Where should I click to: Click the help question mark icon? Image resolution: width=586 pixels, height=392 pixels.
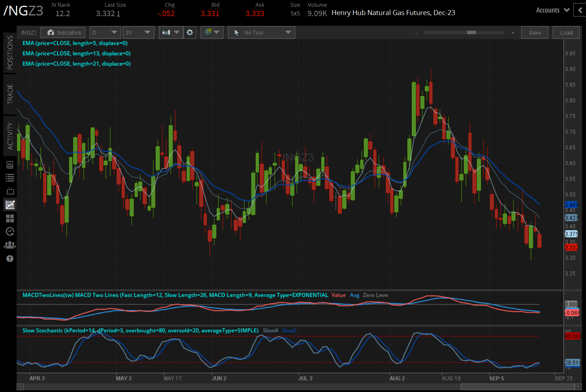[10, 259]
